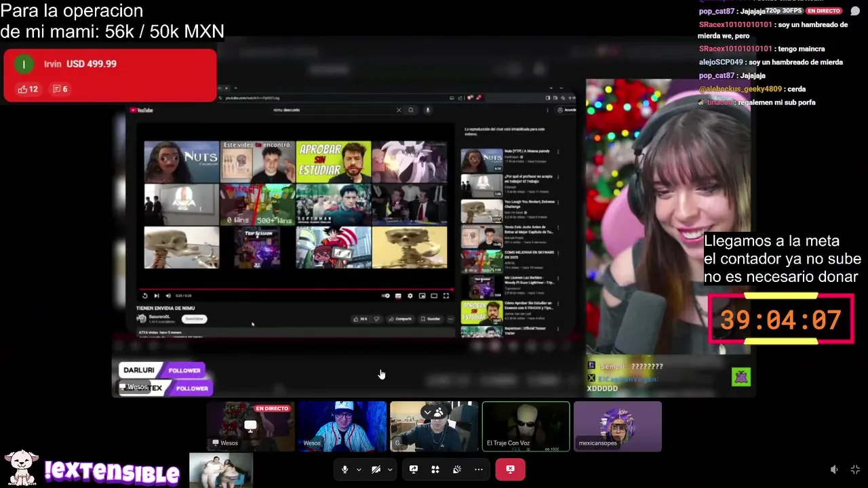The height and width of the screenshot is (488, 868).
Task: Start voice search with the microphone icon
Action: click(x=427, y=110)
